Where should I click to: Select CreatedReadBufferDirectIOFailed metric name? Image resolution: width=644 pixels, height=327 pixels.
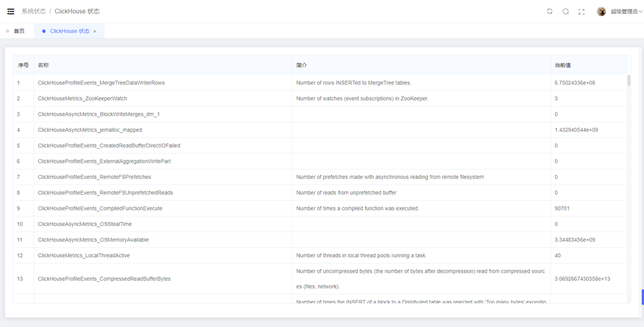[x=109, y=146]
